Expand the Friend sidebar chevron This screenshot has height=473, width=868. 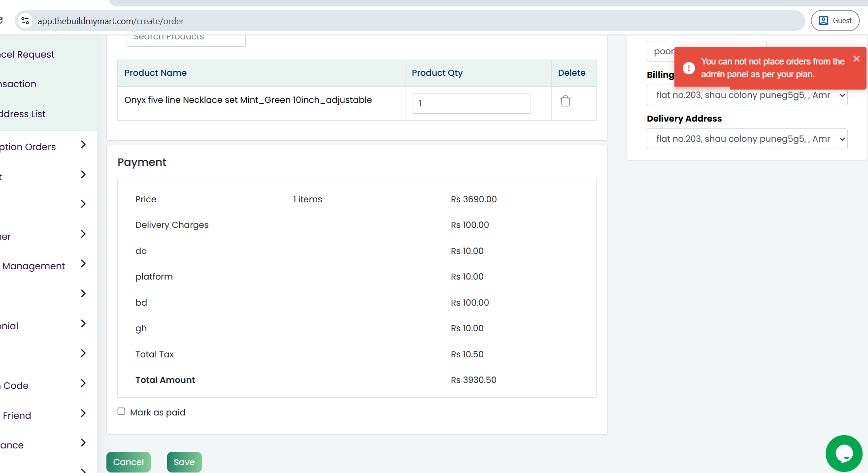pos(83,413)
